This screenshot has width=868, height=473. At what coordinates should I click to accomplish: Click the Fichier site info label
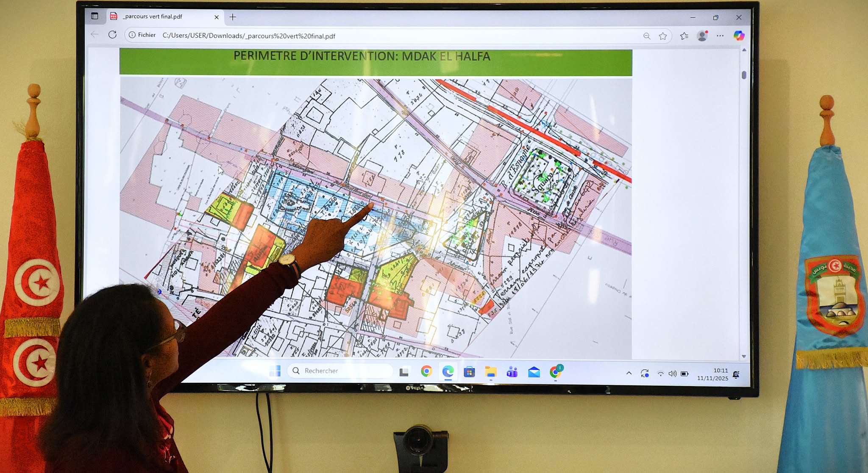tap(143, 35)
